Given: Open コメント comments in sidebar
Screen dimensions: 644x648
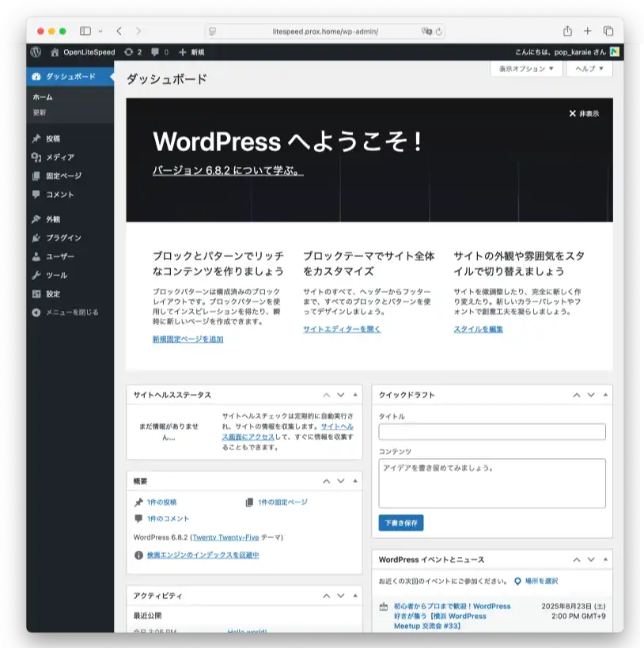Looking at the screenshot, I should [59, 194].
